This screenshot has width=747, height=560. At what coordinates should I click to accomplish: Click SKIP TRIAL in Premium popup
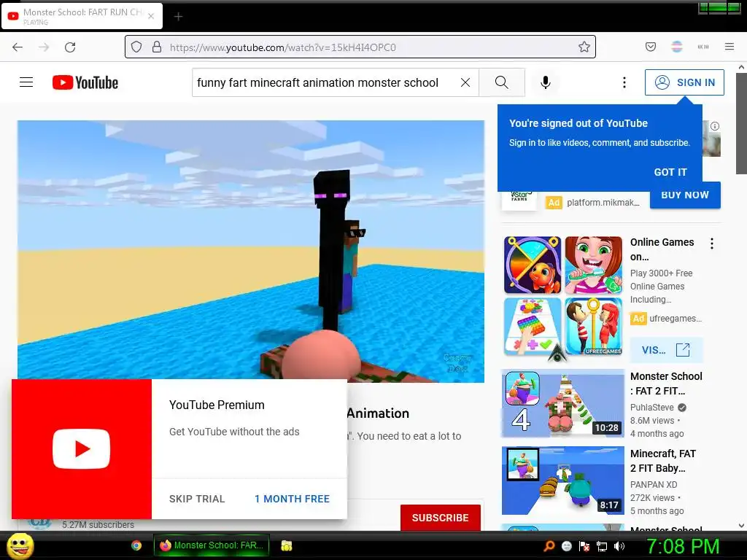point(197,499)
